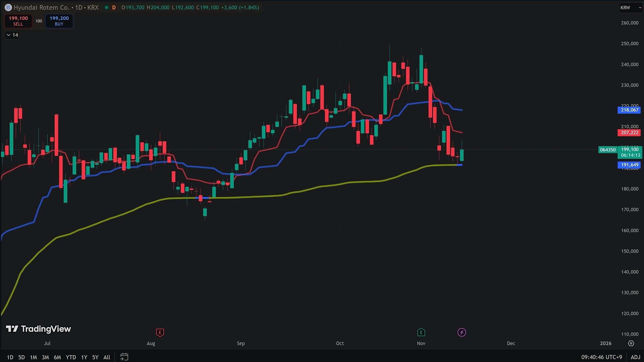Click the open value O193,700
644x362 pixels.
click(x=133, y=7)
